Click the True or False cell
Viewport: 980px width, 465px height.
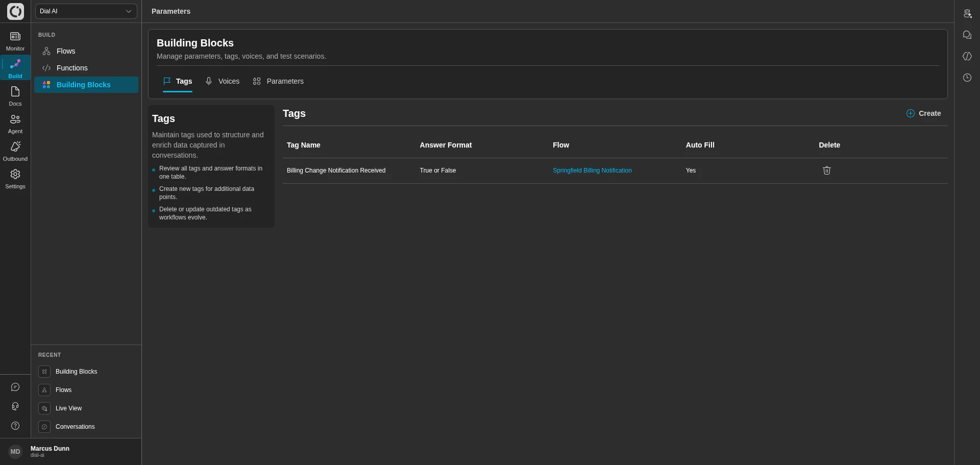tap(438, 170)
